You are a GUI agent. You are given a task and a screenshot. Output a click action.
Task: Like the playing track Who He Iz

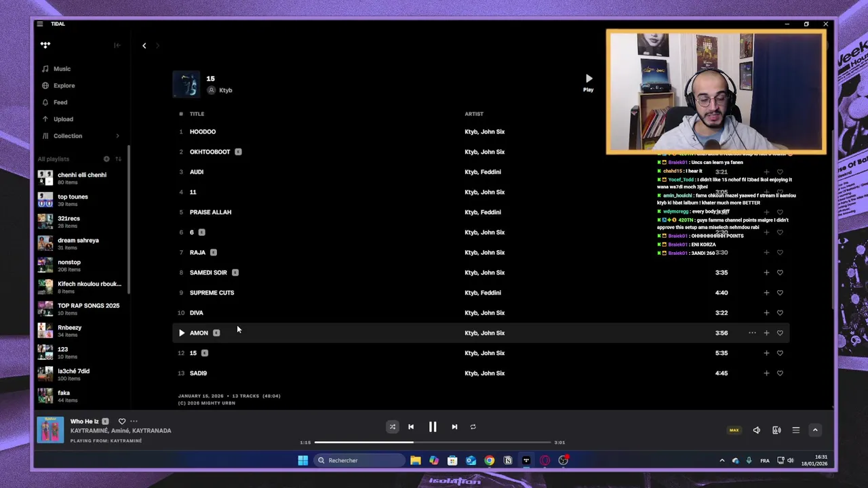(122, 422)
